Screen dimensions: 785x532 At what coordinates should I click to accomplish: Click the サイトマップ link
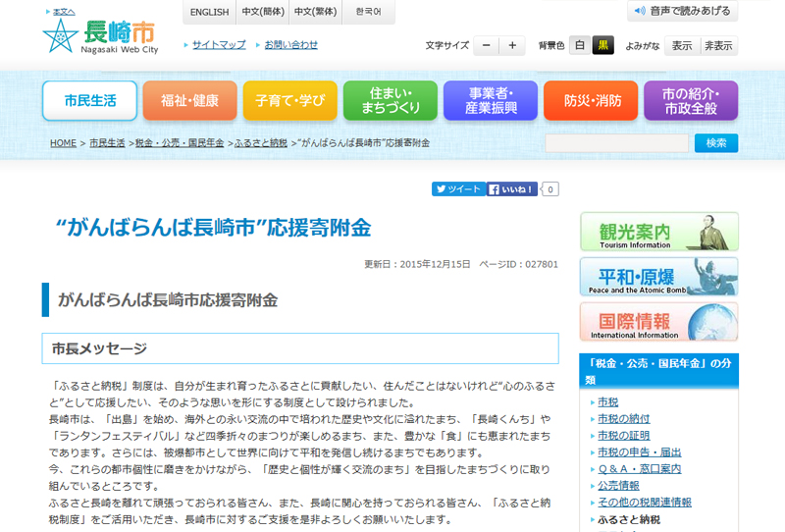coord(218,45)
